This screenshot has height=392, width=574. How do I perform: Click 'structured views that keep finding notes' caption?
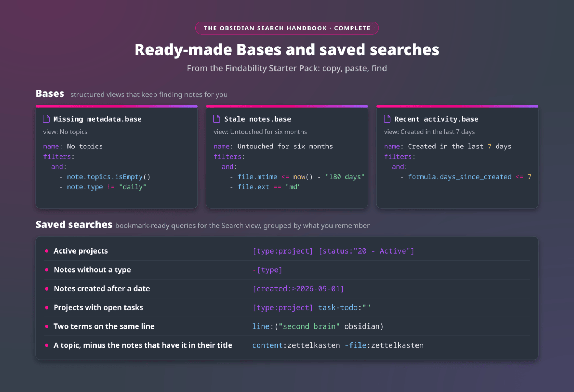[x=149, y=95]
